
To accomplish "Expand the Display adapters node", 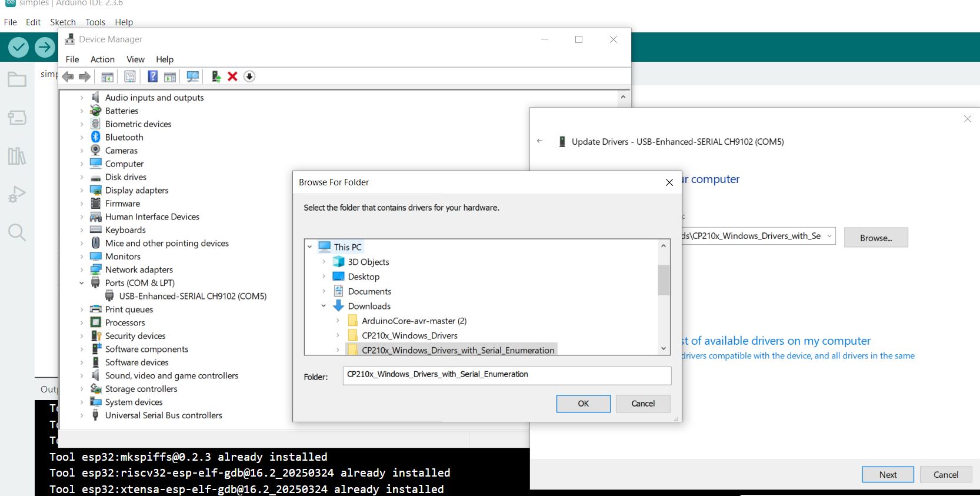I will (82, 190).
